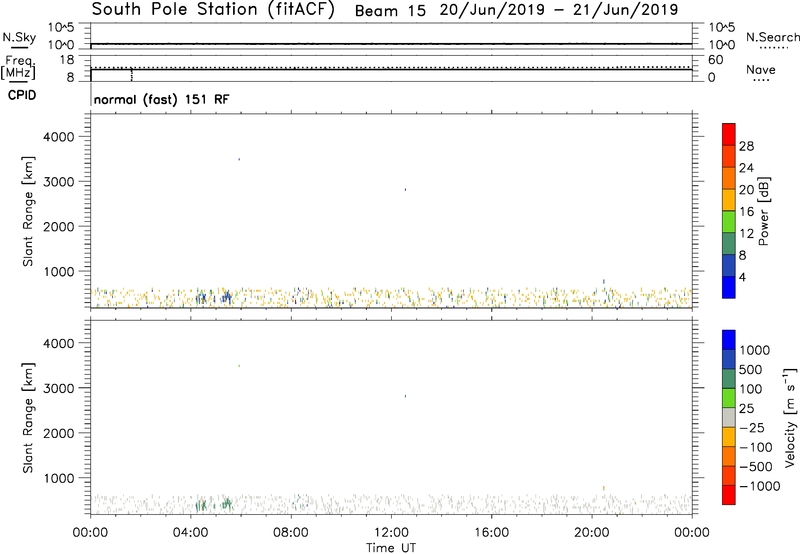
Task: Click the green velocity cluster near 04:30 UT
Action: [x=201, y=505]
